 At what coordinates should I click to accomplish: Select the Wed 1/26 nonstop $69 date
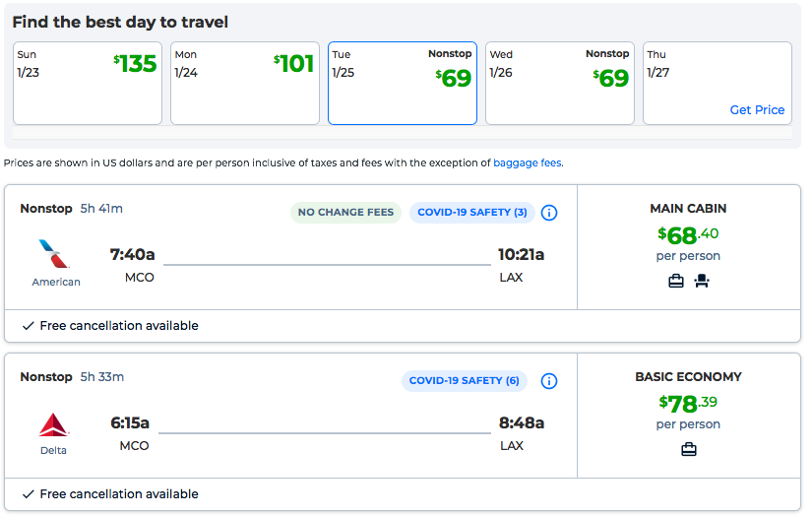pos(560,84)
